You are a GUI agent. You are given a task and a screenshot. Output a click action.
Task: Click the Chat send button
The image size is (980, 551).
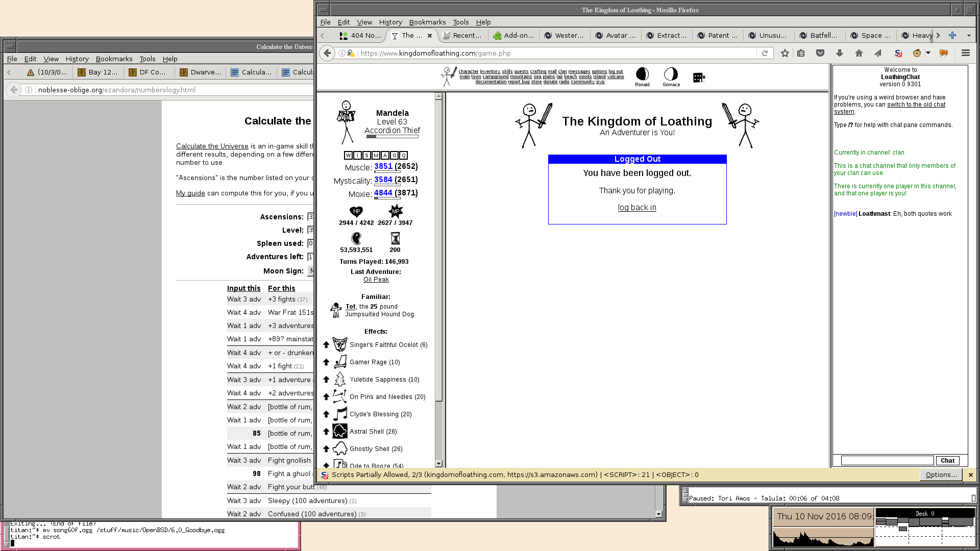click(947, 461)
